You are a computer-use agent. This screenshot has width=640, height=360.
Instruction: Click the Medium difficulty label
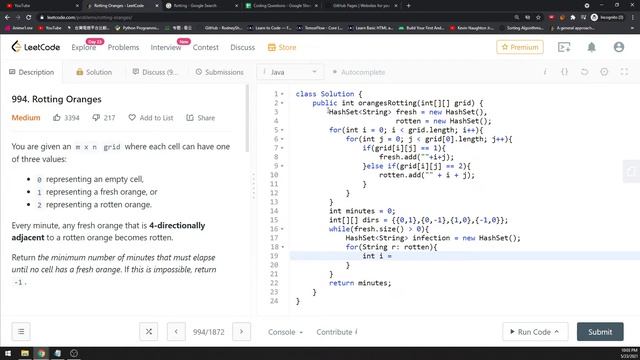click(26, 118)
